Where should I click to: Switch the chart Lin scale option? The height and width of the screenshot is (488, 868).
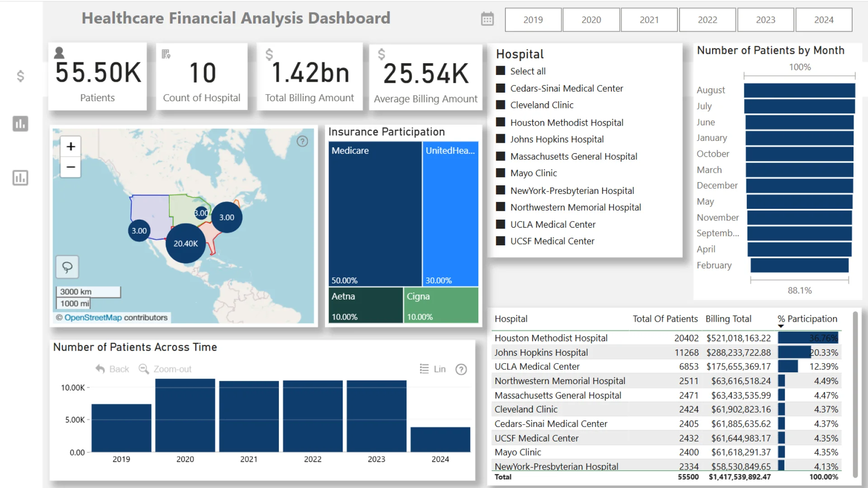click(433, 369)
